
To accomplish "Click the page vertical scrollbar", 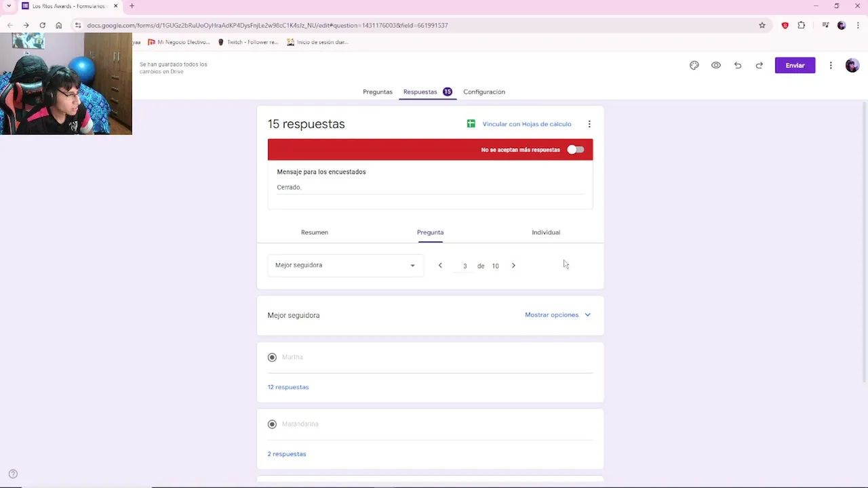I will click(x=864, y=242).
